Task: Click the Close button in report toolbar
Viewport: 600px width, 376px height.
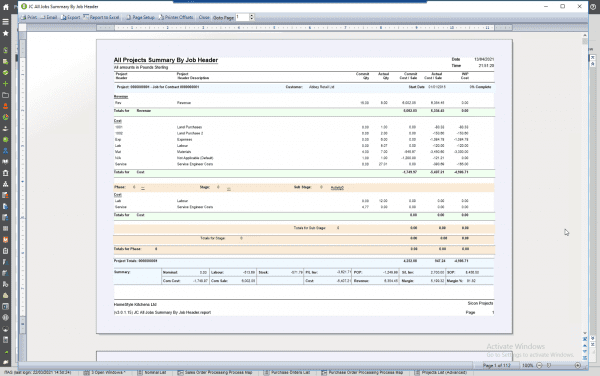Action: pyautogui.click(x=204, y=17)
